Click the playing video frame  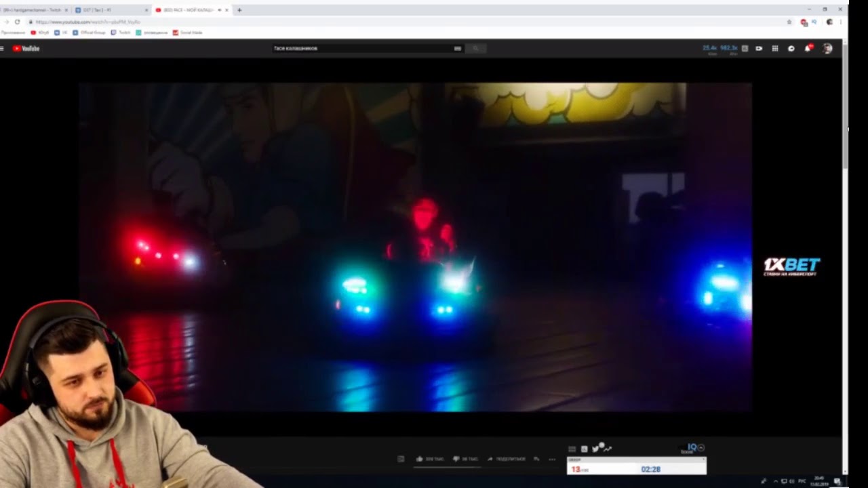[415, 247]
